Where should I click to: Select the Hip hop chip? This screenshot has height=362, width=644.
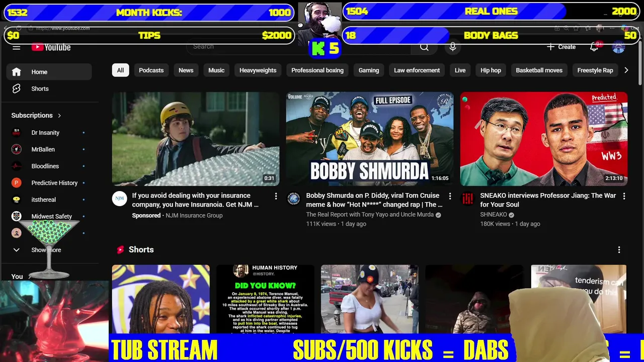(491, 70)
